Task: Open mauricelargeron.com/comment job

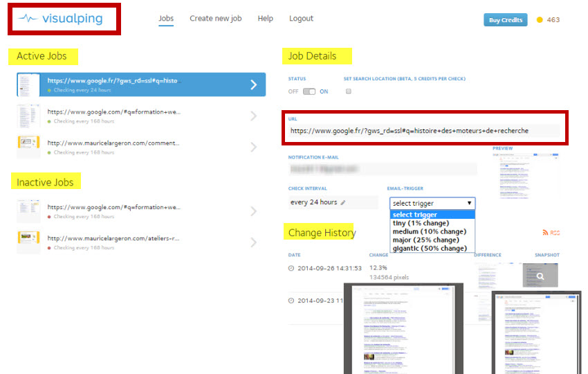Action: coord(141,148)
